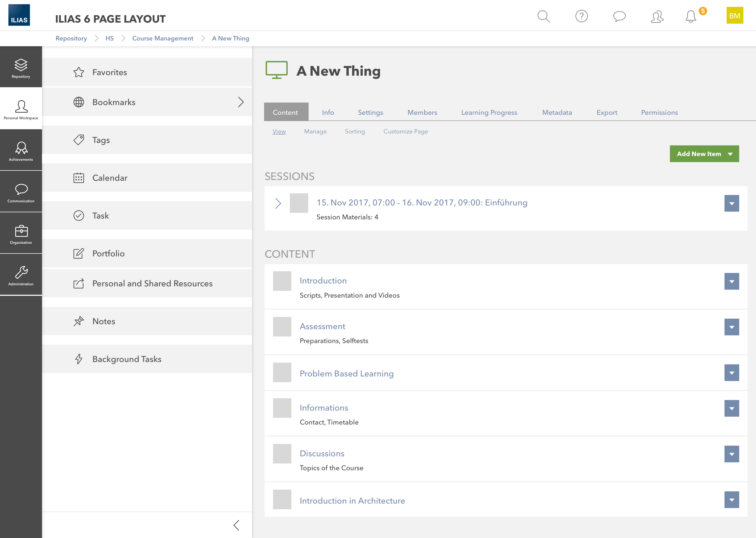Viewport: 756px width, 538px height.
Task: Click the help question mark icon
Action: click(x=581, y=16)
